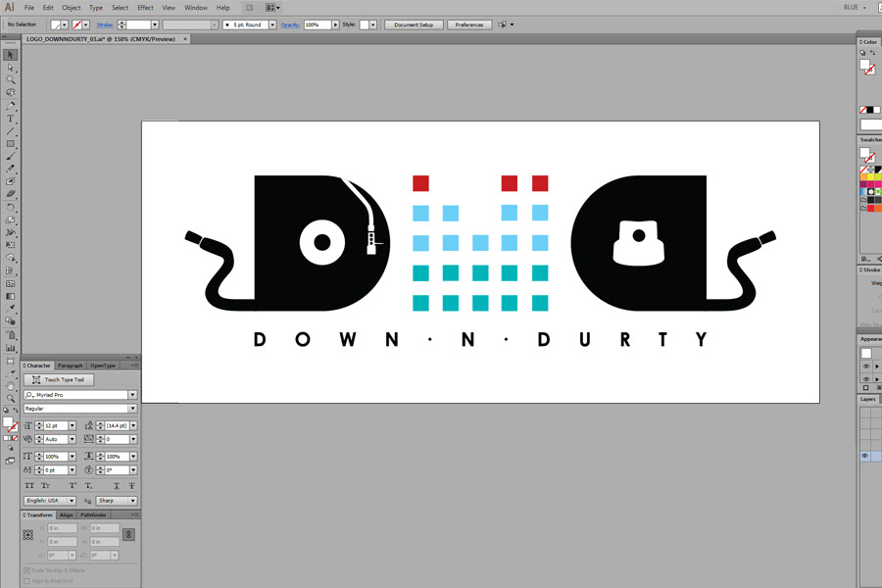This screenshot has height=588, width=882.
Task: Click the Stroke link in control bar
Action: point(105,24)
